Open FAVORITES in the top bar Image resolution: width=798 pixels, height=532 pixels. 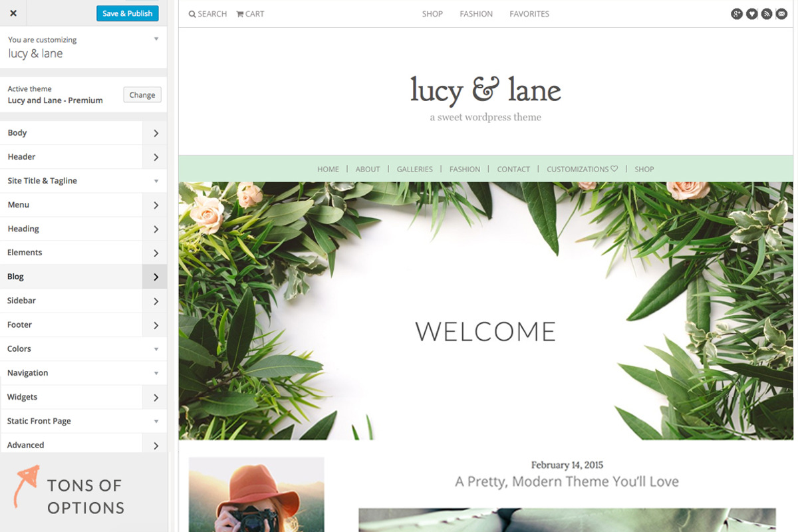coord(529,14)
